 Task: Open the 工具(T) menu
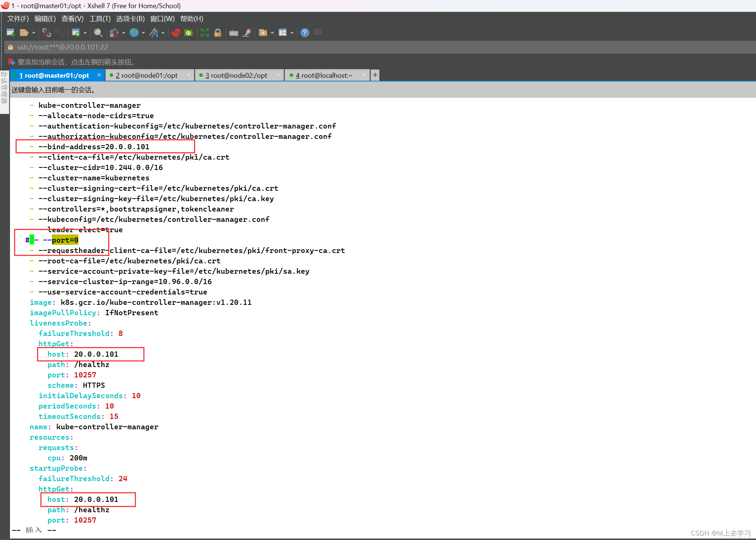pyautogui.click(x=100, y=19)
